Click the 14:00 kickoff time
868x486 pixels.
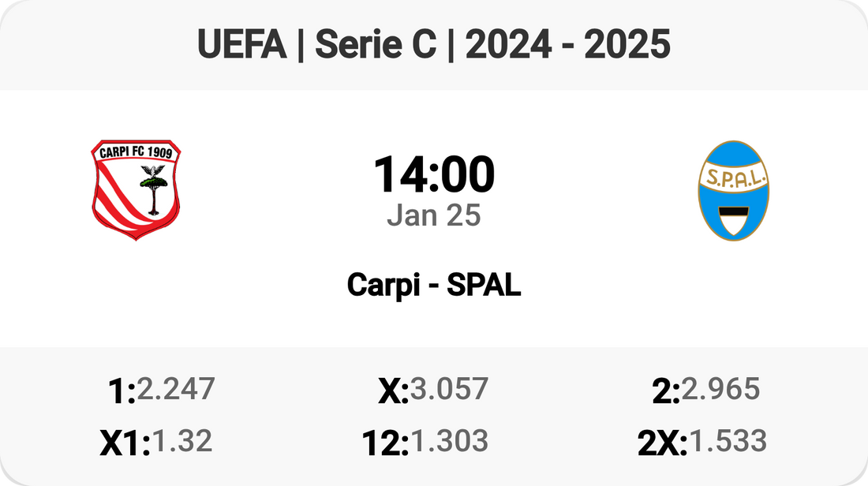click(434, 175)
